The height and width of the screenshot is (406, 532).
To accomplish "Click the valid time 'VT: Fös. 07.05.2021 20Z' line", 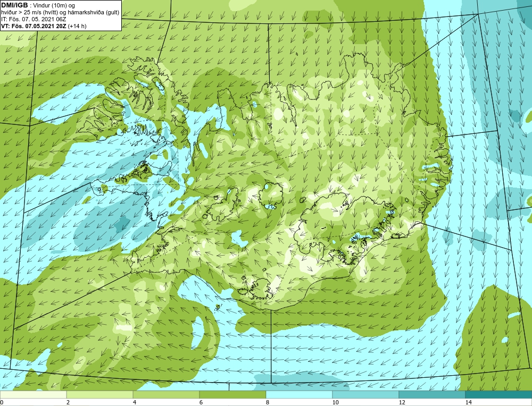I will pyautogui.click(x=34, y=26).
